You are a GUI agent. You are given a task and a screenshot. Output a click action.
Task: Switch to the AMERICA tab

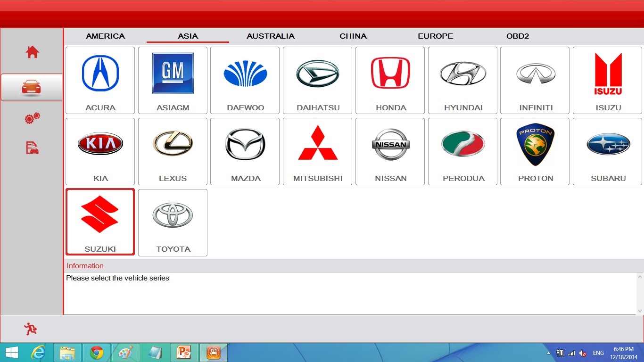click(106, 36)
